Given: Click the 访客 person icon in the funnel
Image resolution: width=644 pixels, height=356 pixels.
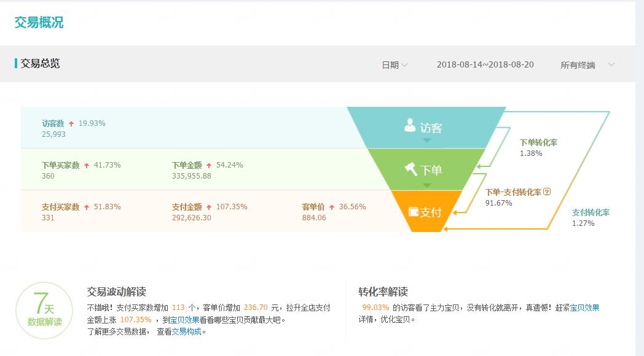Looking at the screenshot, I should pyautogui.click(x=409, y=124).
